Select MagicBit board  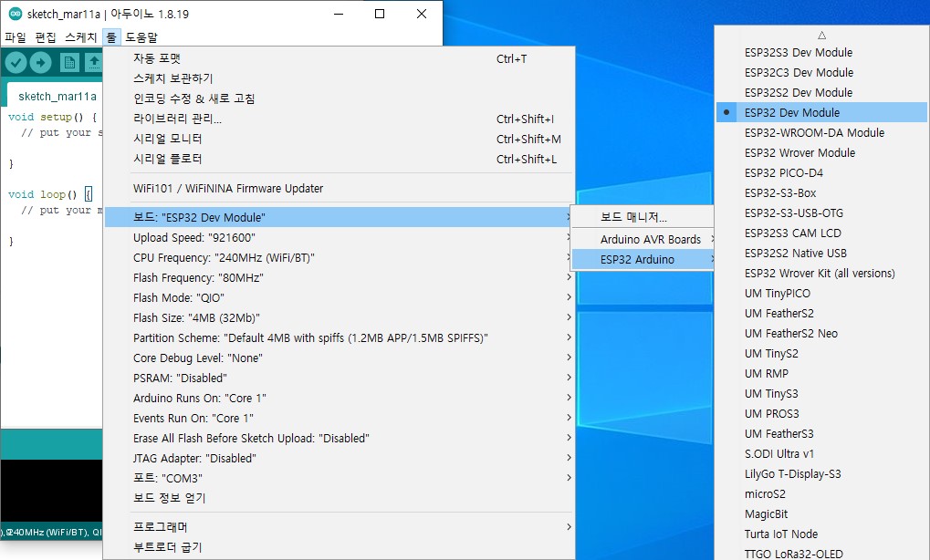click(x=821, y=514)
